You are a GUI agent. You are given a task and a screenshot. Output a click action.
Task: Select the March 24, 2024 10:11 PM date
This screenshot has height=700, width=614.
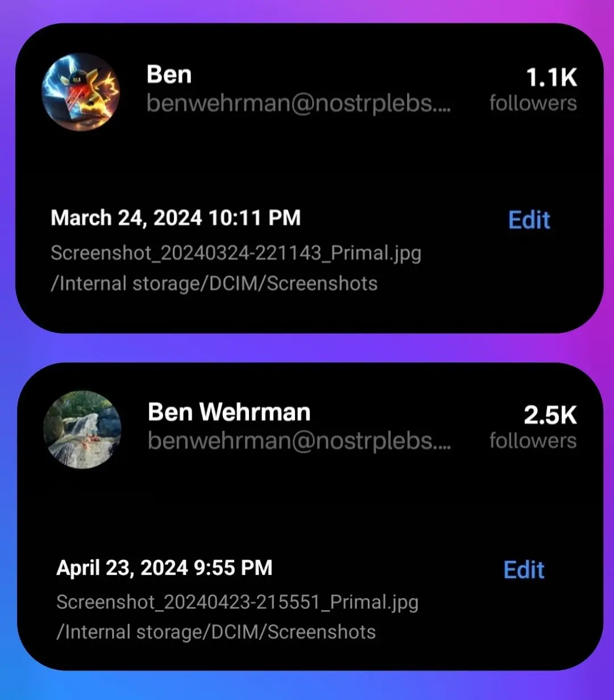176,218
